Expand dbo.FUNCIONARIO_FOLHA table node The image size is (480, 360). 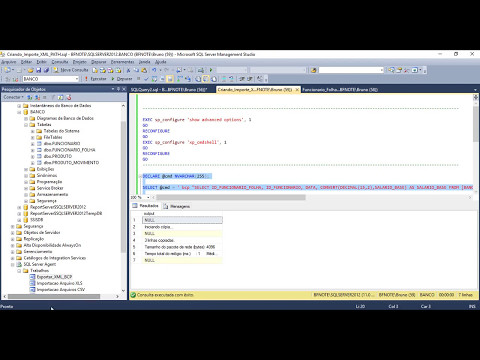(x=33, y=150)
